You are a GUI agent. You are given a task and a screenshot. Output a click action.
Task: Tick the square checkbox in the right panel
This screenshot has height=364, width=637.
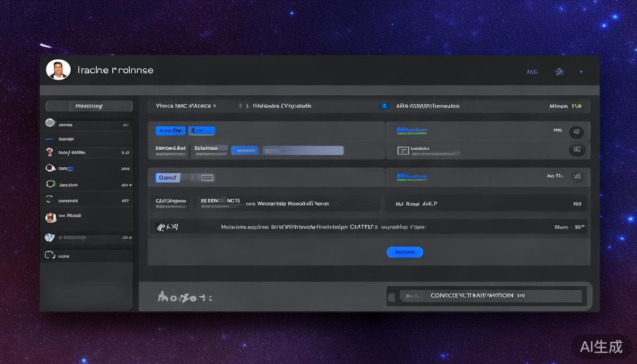(x=403, y=151)
